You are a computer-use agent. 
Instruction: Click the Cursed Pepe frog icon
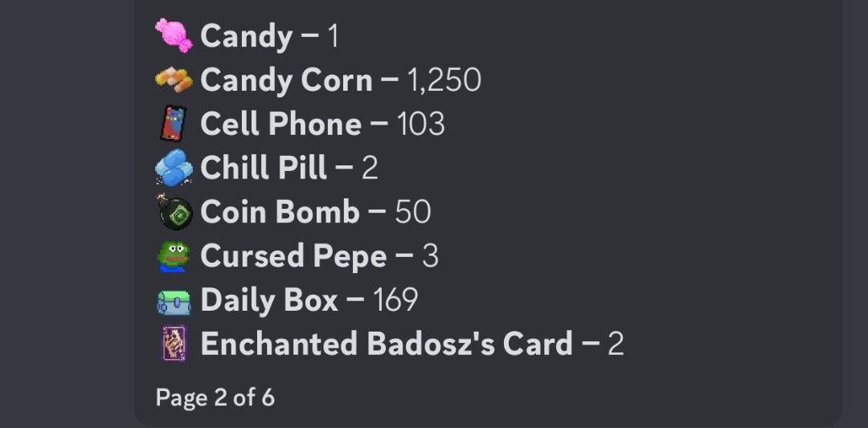click(173, 256)
